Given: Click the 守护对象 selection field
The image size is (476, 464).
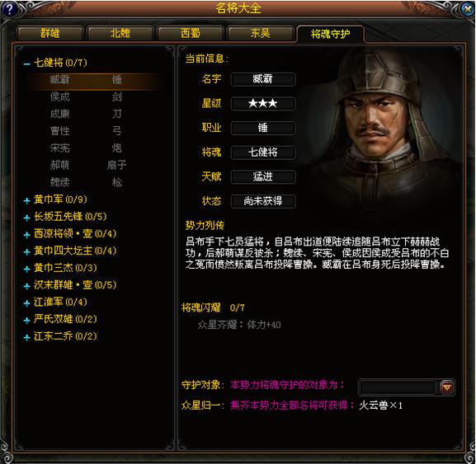Looking at the screenshot, I should pos(398,387).
